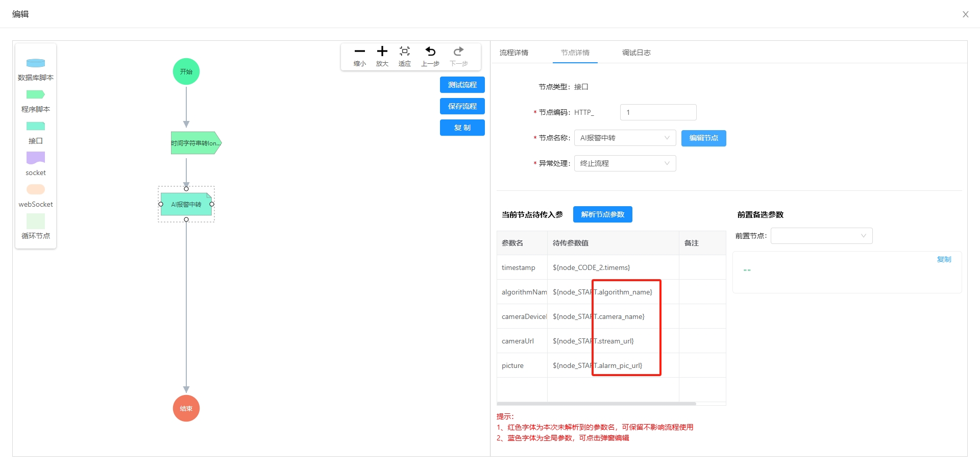Click the 开始 start node
The height and width of the screenshot is (469, 980).
click(x=186, y=72)
